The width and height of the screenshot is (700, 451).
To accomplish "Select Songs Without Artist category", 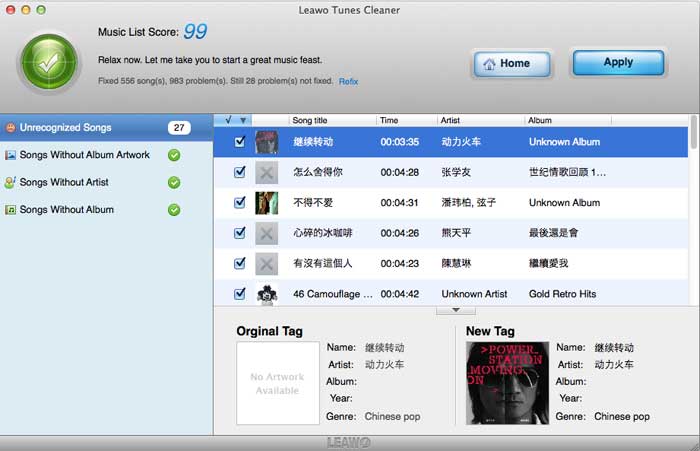I will point(106,182).
